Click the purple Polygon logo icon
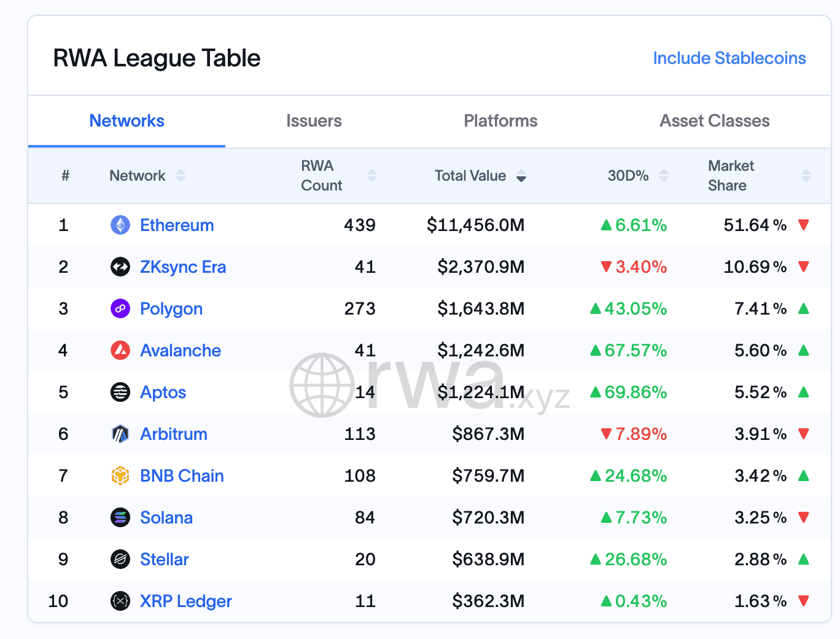Image resolution: width=840 pixels, height=639 pixels. (120, 308)
